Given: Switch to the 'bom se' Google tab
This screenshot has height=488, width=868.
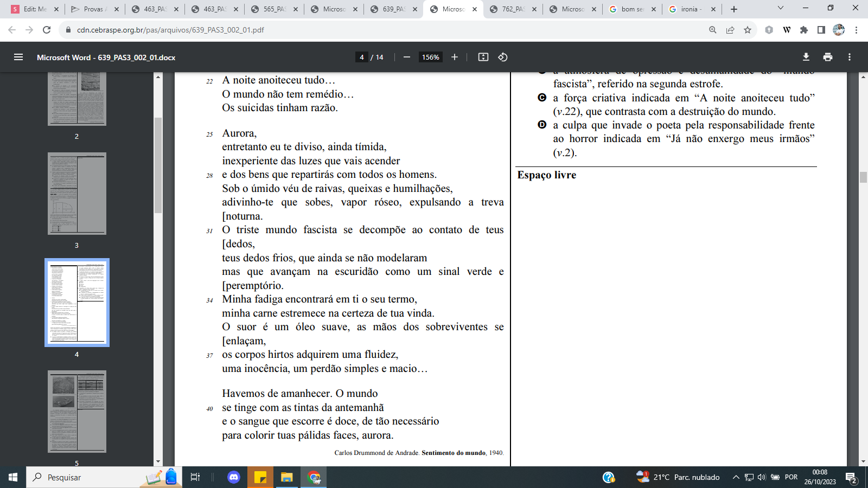Looking at the screenshot, I should (x=632, y=9).
